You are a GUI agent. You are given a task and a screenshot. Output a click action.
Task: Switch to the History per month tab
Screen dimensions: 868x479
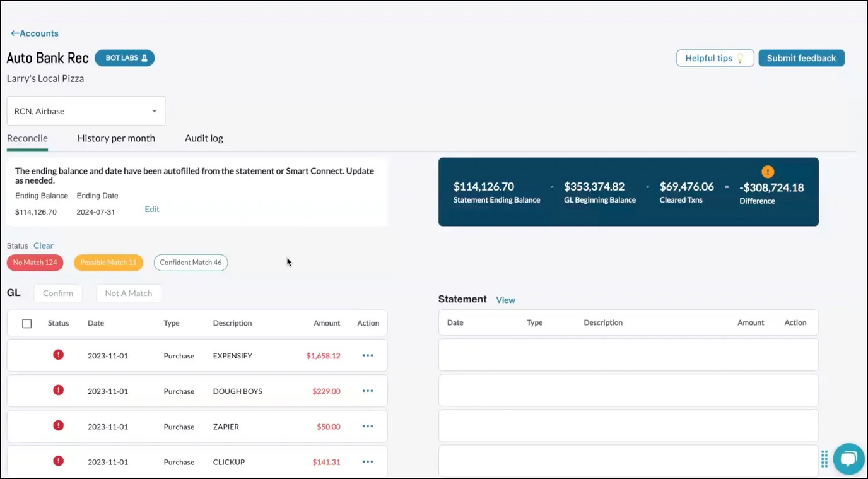point(116,138)
